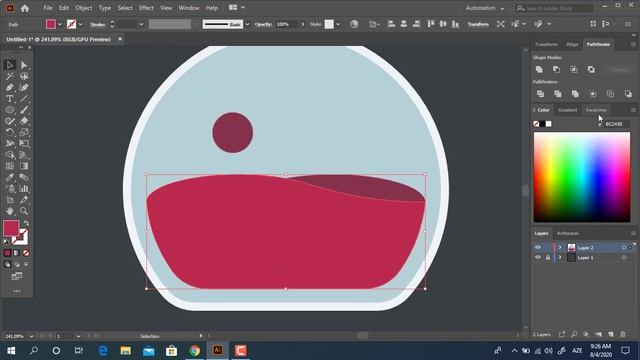Open Google Chrome from the taskbar
The image size is (640, 360).
pos(195,351)
